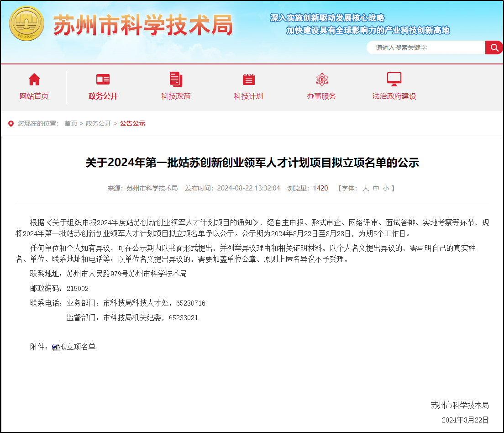Click the 办事服务 atom icon
The height and width of the screenshot is (433, 504).
(x=322, y=79)
